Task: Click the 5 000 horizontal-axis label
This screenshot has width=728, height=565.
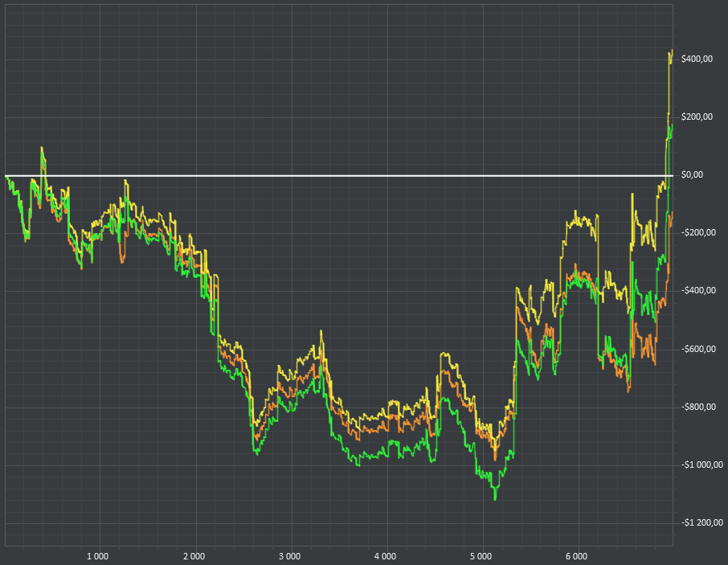Action: [481, 556]
